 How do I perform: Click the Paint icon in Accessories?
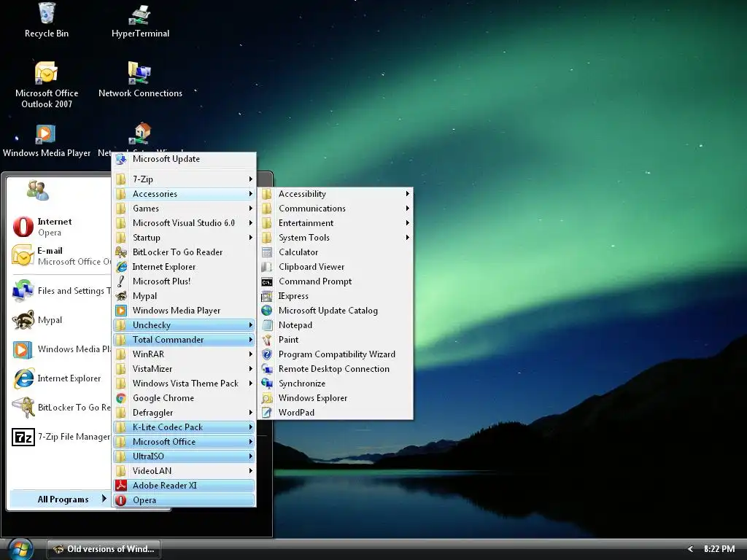pos(267,340)
